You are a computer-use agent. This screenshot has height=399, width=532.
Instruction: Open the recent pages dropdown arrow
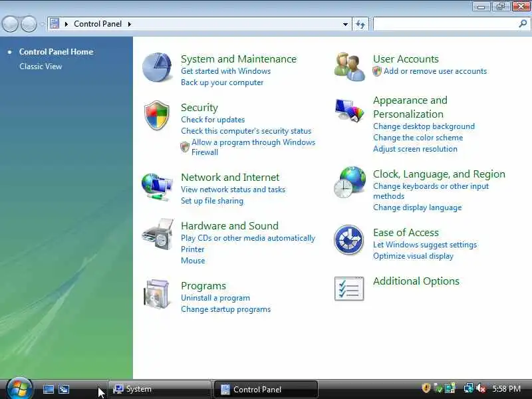click(x=42, y=25)
